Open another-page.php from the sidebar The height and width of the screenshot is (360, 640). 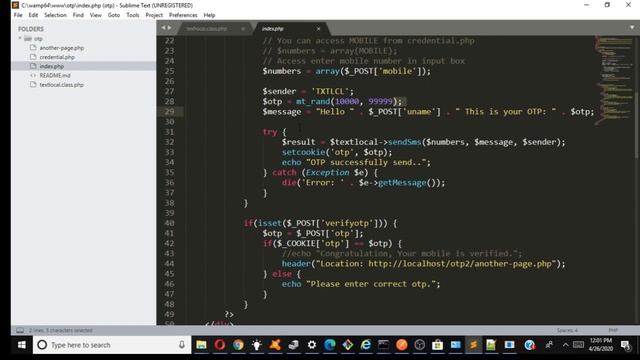[62, 48]
